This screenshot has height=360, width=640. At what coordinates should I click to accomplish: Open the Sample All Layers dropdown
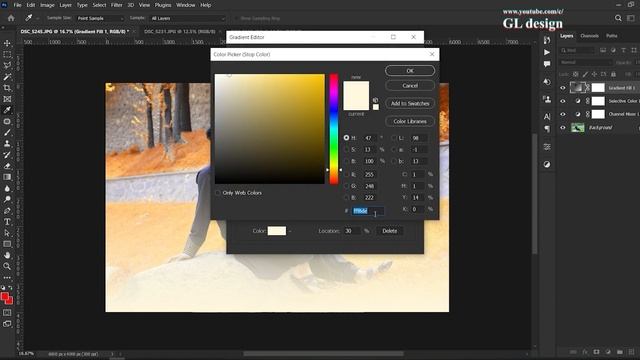click(187, 18)
